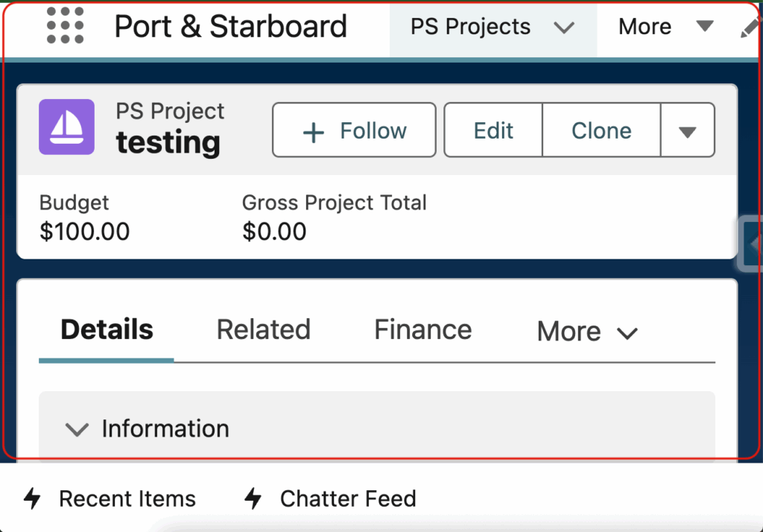Clone this PS Project record
763x532 pixels.
(601, 131)
